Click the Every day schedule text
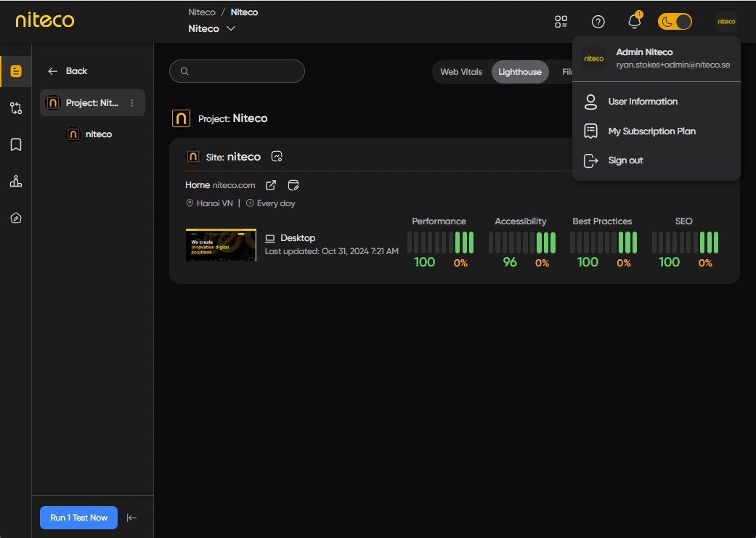This screenshot has width=756, height=538. (276, 203)
